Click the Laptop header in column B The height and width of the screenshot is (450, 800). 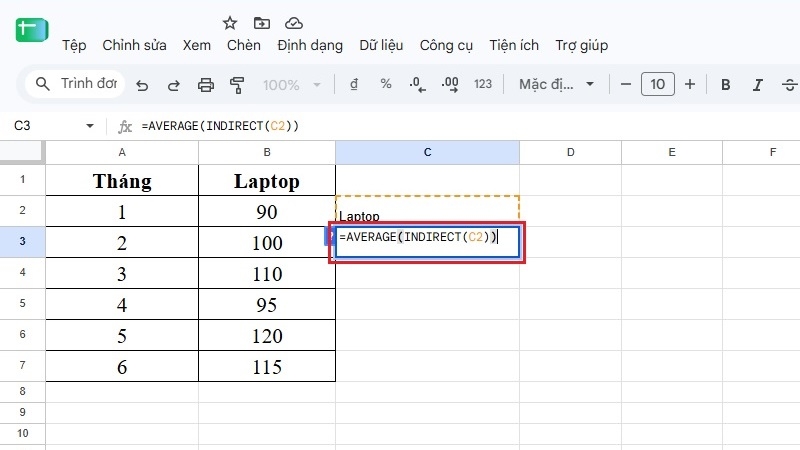[x=267, y=181]
